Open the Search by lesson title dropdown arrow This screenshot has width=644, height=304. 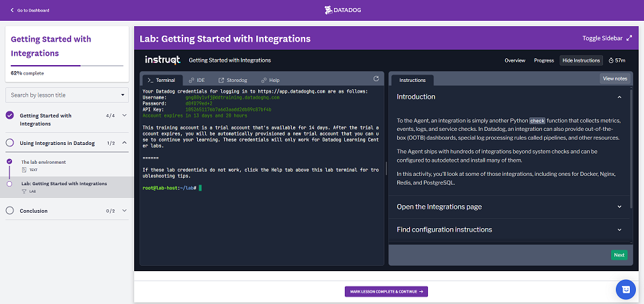click(x=122, y=95)
